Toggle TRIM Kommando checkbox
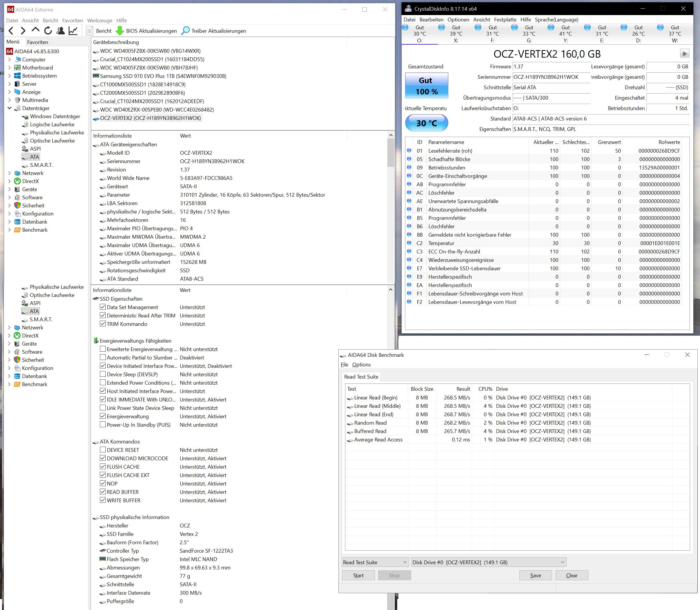 click(103, 323)
